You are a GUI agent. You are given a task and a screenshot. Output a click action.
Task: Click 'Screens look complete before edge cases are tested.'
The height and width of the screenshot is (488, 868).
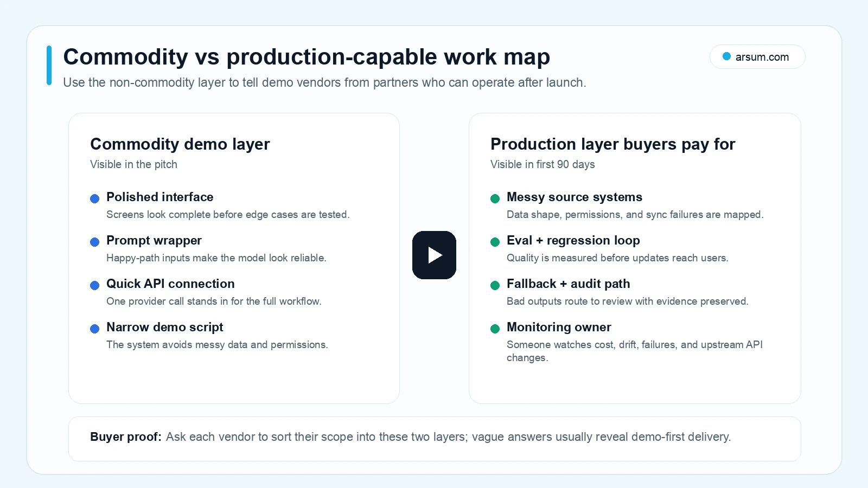pyautogui.click(x=228, y=214)
